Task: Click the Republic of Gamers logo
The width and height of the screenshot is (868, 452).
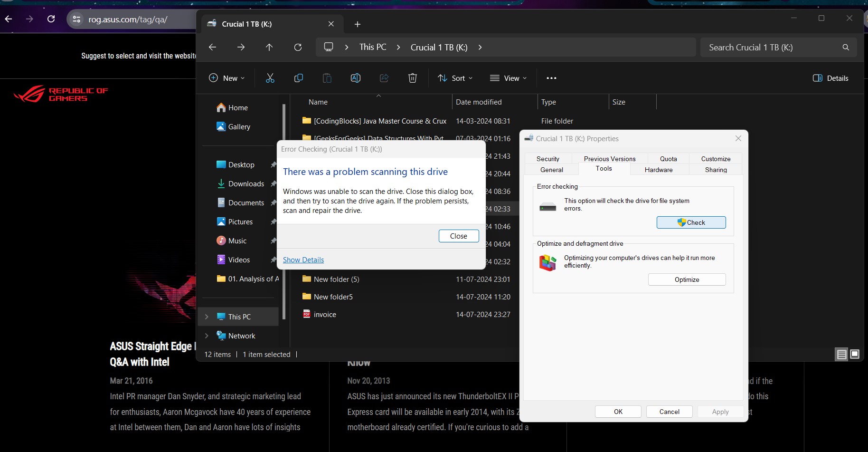Action: [x=61, y=94]
